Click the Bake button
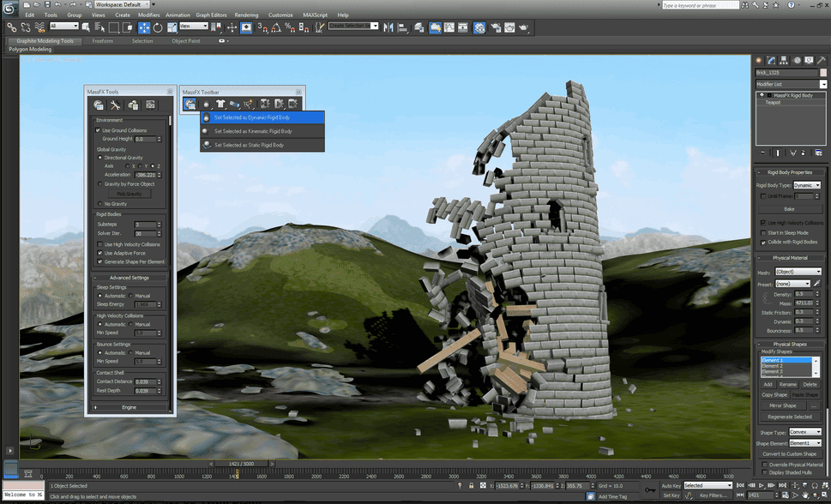 [x=789, y=208]
